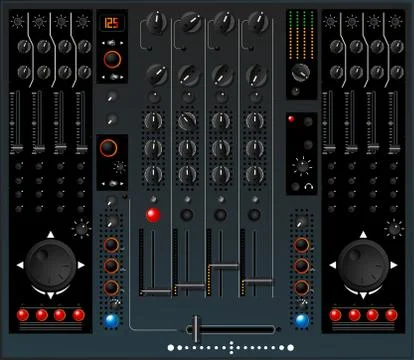
Task: Click the left arrow beside left jog wheel
Action: (x=20, y=265)
